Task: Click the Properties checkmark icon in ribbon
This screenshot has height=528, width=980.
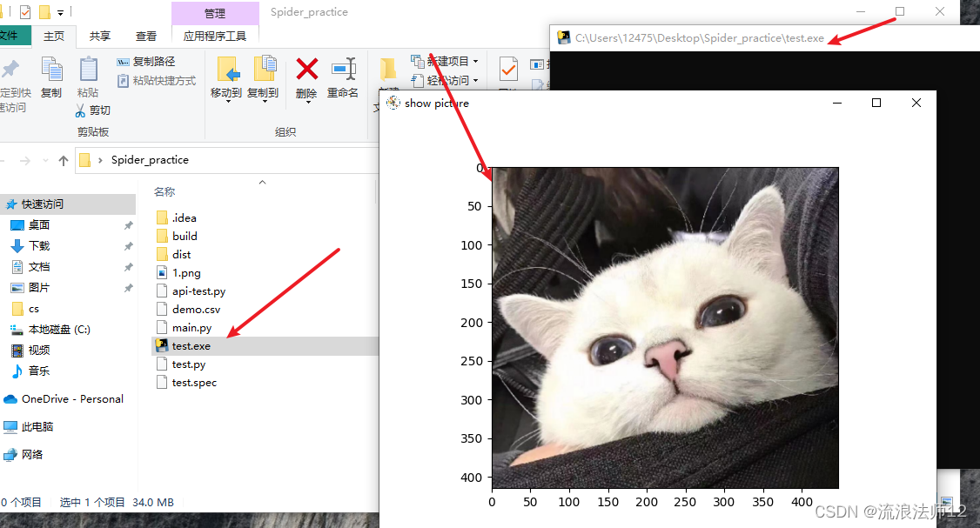Action: click(x=508, y=69)
